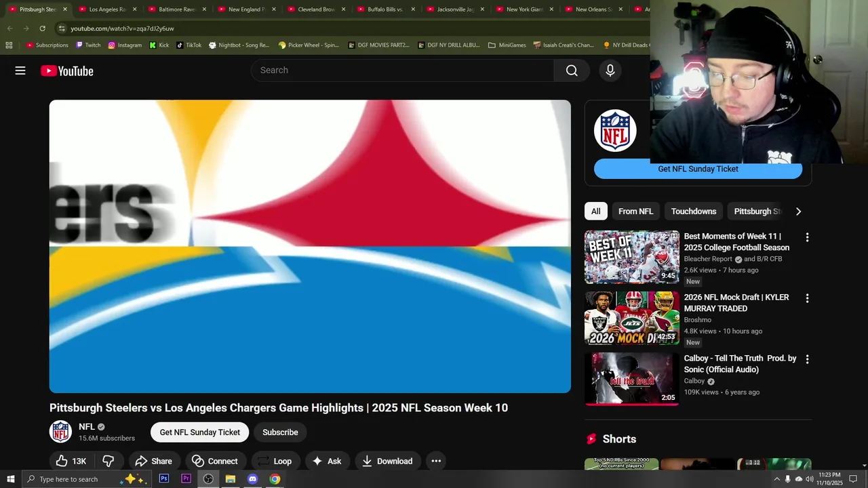Image resolution: width=868 pixels, height=488 pixels.
Task: Open Premiere Pro from the taskbar
Action: (x=186, y=479)
